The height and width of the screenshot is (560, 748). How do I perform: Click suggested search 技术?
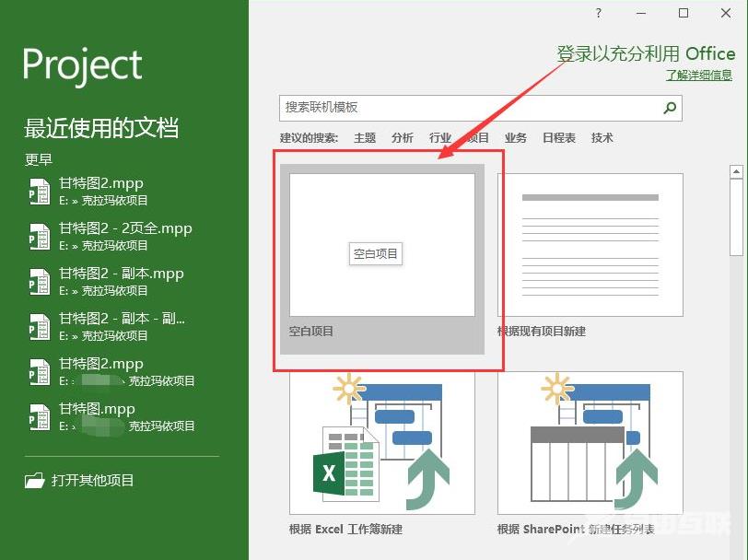click(602, 138)
